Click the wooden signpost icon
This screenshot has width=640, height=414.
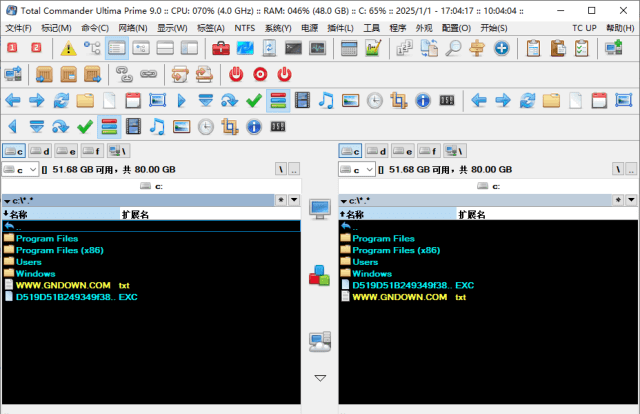tap(477, 48)
